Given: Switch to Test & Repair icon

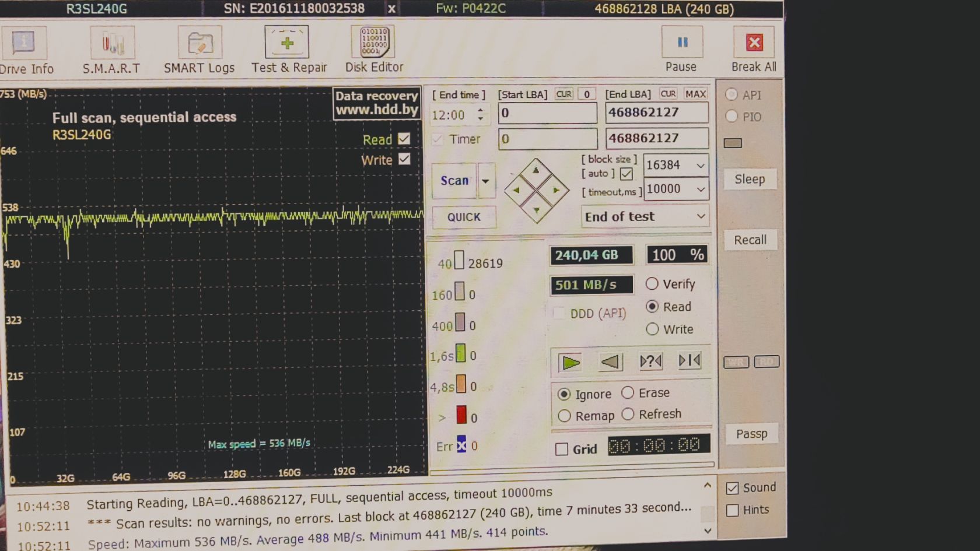Looking at the screenshot, I should tap(286, 42).
